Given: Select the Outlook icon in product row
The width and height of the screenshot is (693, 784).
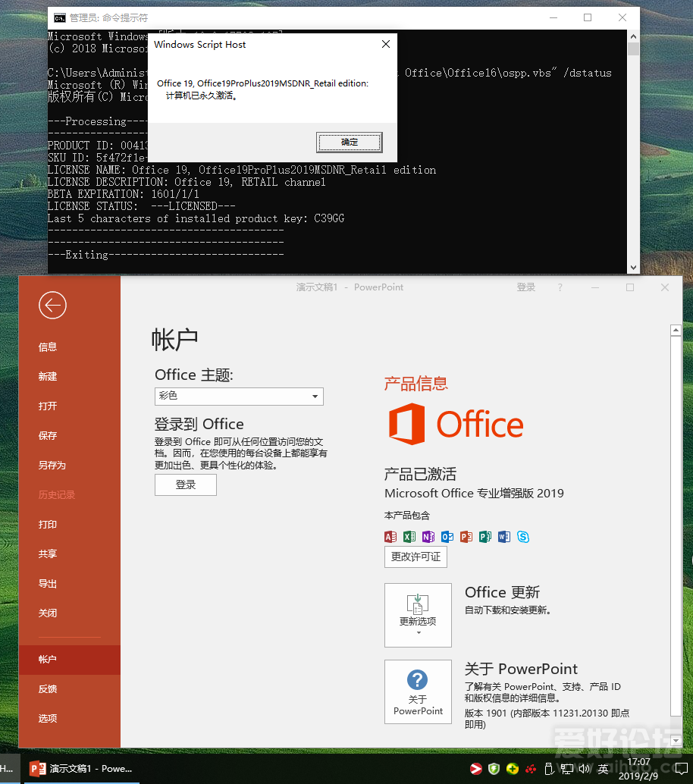Looking at the screenshot, I should coord(447,537).
